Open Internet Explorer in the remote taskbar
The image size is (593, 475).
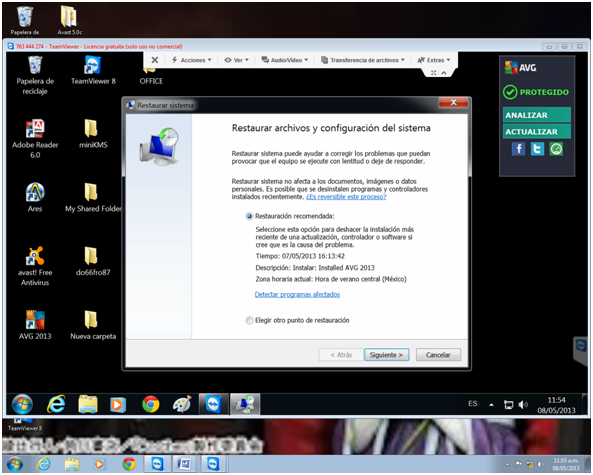(56, 404)
